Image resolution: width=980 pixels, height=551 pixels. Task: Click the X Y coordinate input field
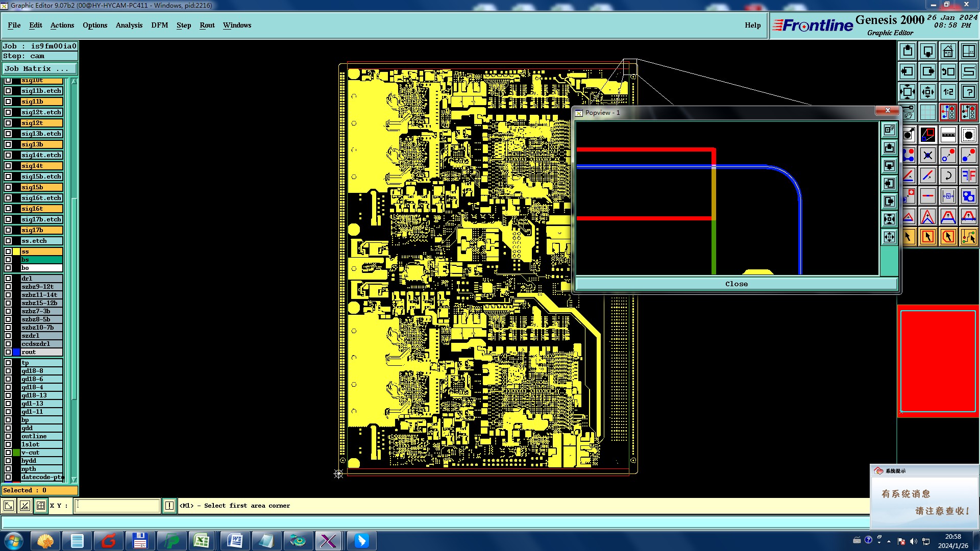[117, 506]
